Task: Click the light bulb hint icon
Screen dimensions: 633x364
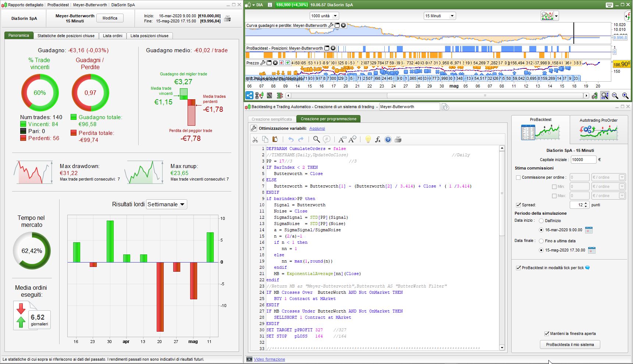Action: [x=368, y=140]
